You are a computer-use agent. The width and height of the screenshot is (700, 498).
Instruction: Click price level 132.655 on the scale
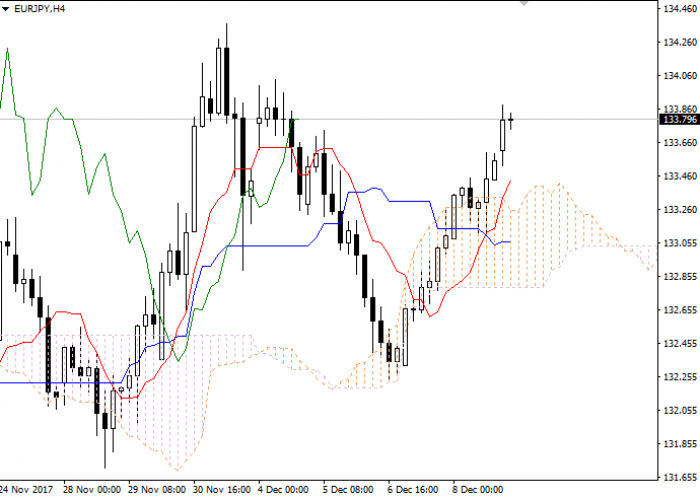[680, 310]
